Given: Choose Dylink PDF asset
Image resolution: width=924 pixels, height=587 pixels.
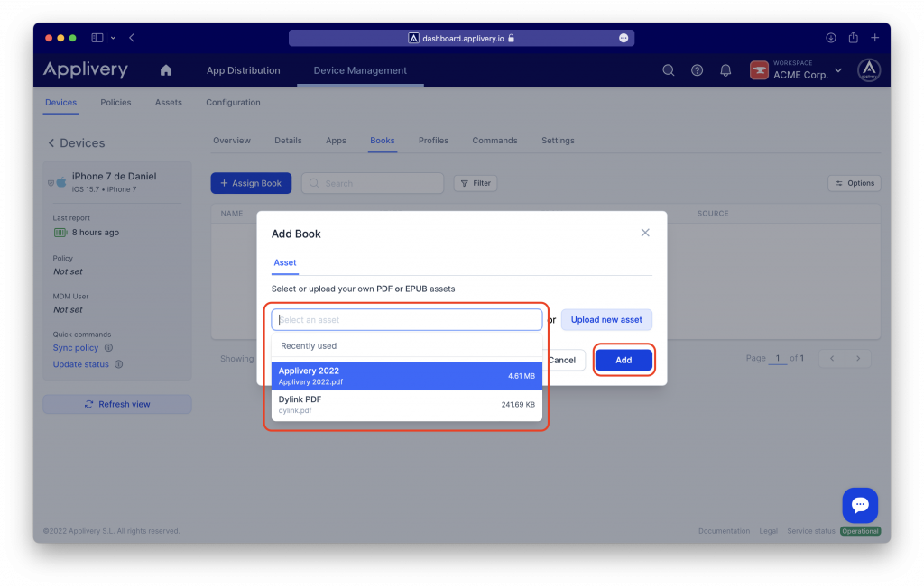Looking at the screenshot, I should click(x=407, y=405).
